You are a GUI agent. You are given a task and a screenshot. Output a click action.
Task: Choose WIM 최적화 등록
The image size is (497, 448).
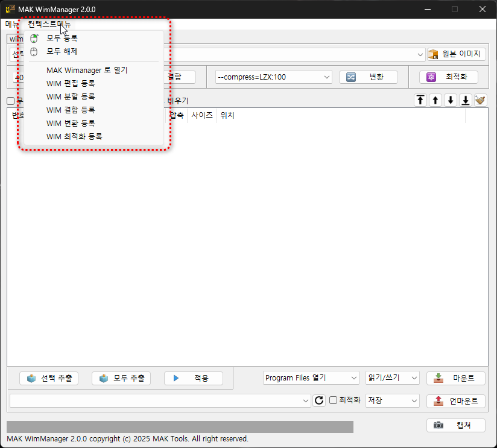pos(94,137)
